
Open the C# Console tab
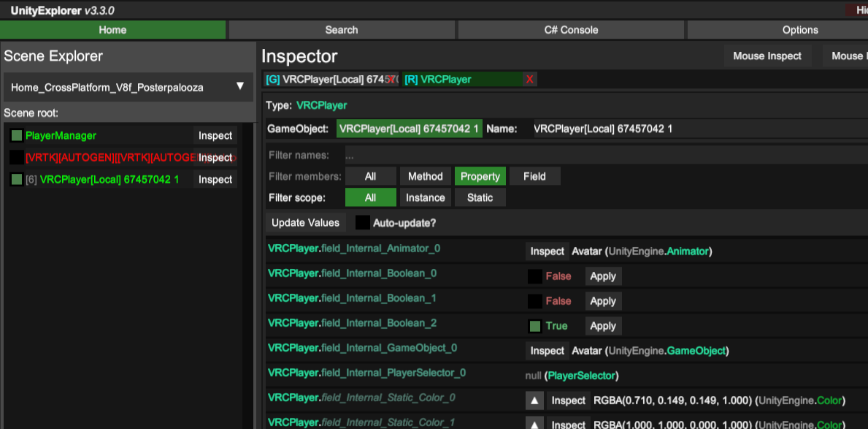pos(570,30)
